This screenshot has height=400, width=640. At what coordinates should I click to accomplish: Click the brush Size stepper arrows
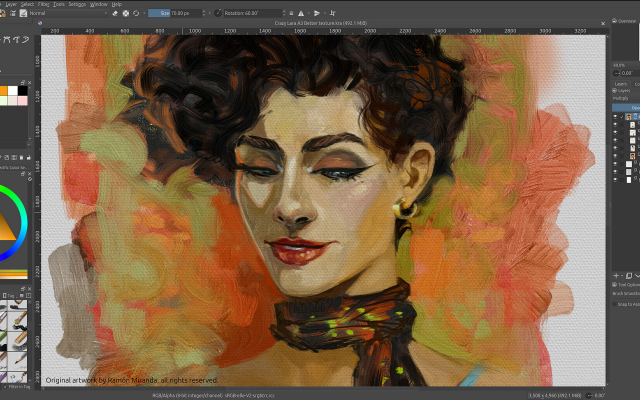pyautogui.click(x=204, y=13)
